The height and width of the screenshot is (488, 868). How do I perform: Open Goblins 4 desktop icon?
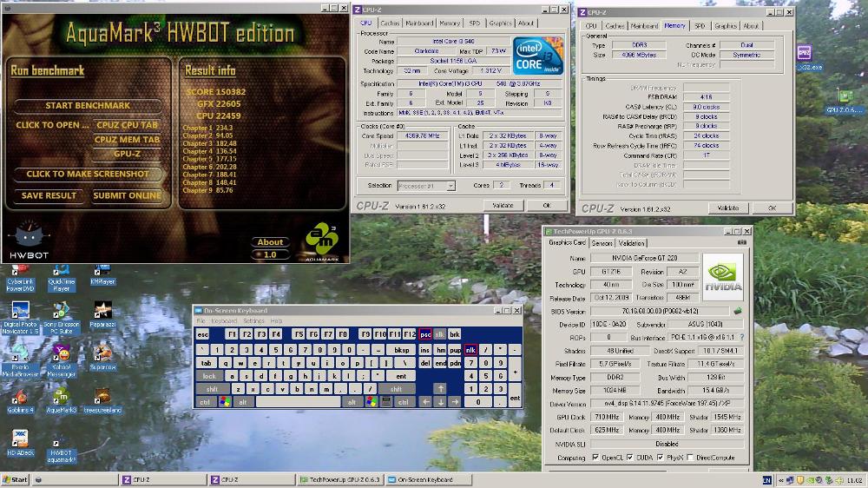[x=21, y=401]
